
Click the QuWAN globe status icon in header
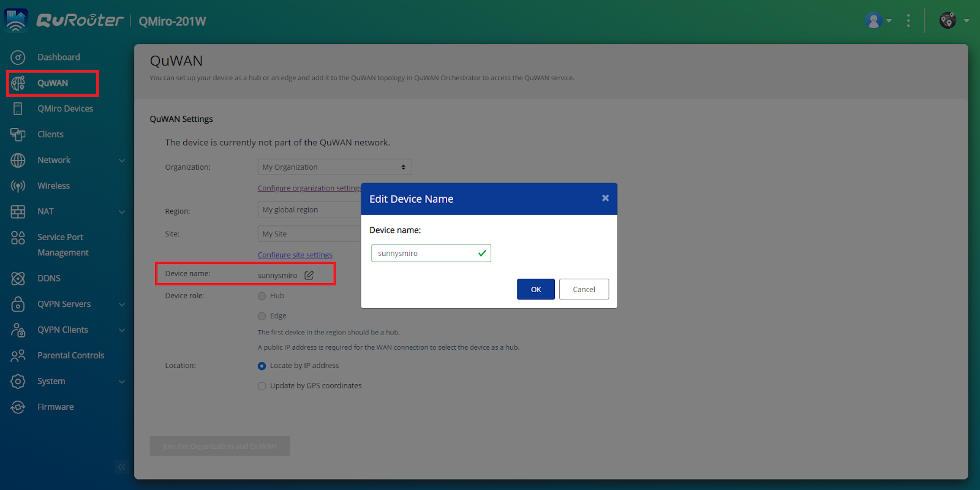click(x=948, y=21)
